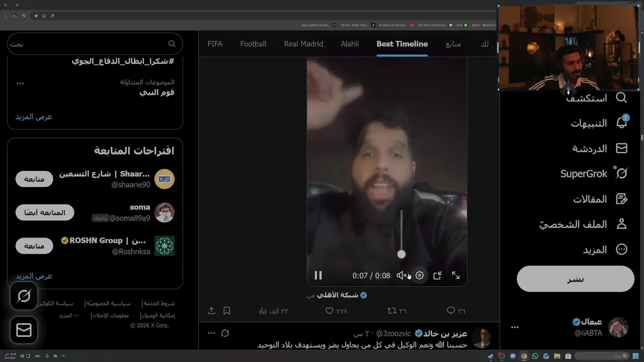Open إمكانية الوصول footer link

157,315
